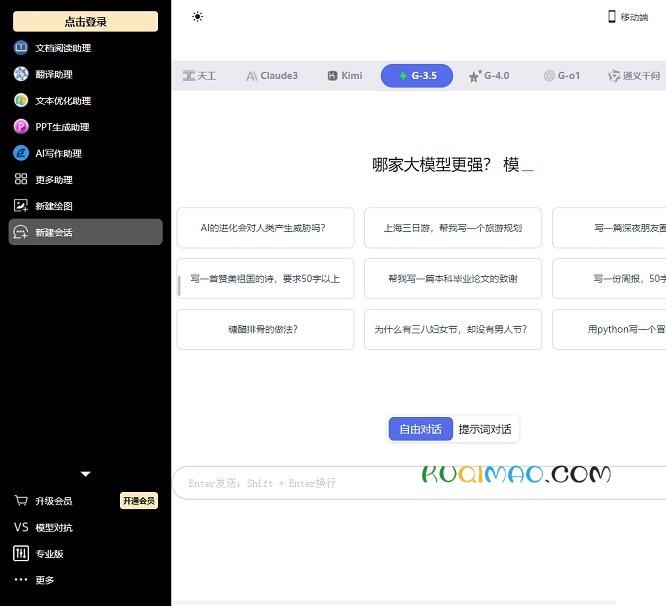Select the 通义千问 model tab
666x606 pixels.
click(634, 76)
